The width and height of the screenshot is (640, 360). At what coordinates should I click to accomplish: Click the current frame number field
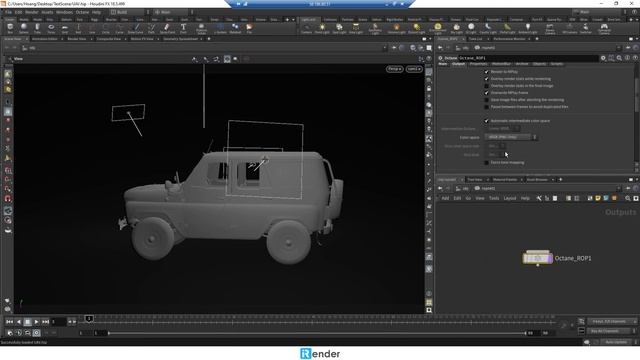(x=58, y=322)
